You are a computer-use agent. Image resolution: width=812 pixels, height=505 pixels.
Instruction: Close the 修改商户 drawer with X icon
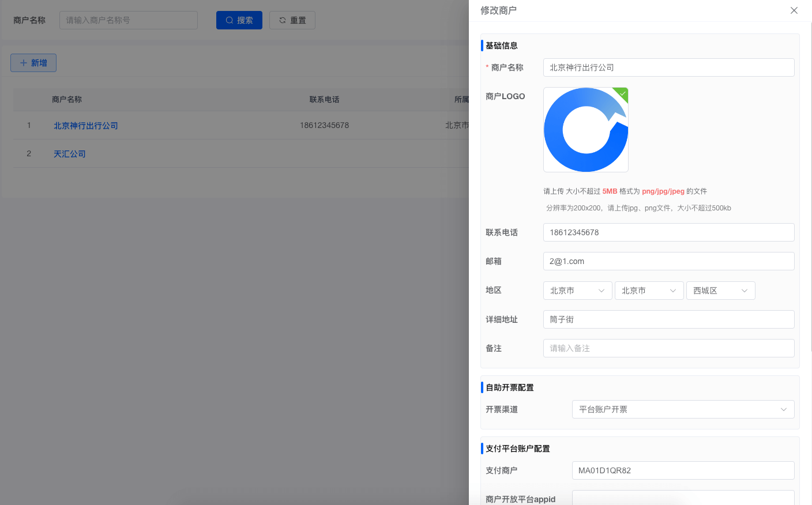[794, 10]
